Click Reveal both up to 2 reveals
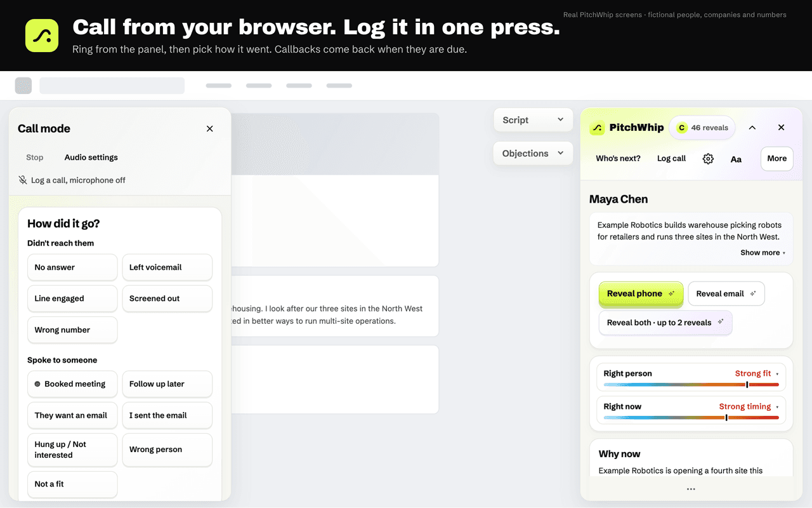812x508 pixels. point(665,323)
